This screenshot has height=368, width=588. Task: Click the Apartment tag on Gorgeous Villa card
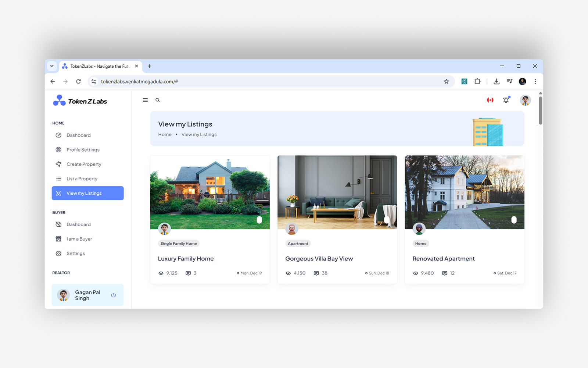click(298, 244)
